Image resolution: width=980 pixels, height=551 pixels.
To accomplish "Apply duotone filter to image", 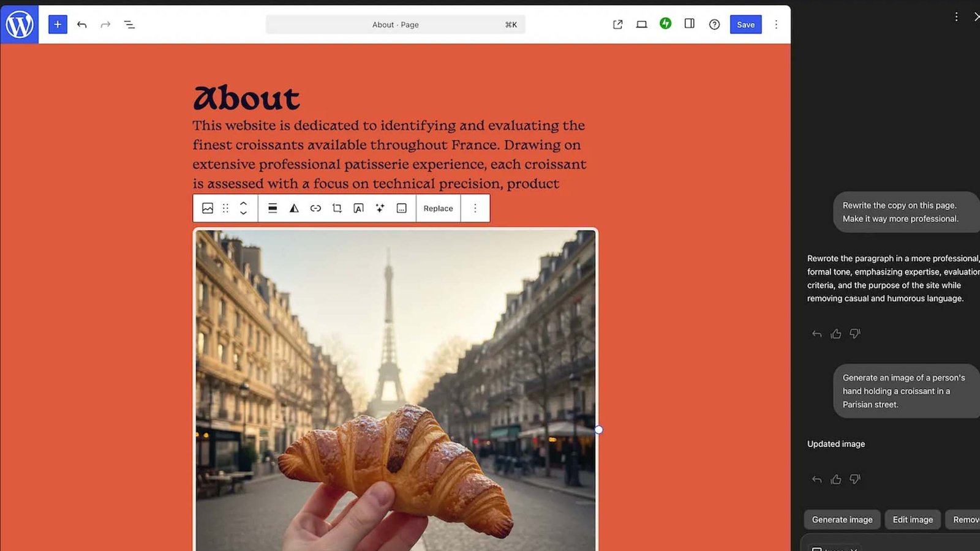I will [294, 208].
